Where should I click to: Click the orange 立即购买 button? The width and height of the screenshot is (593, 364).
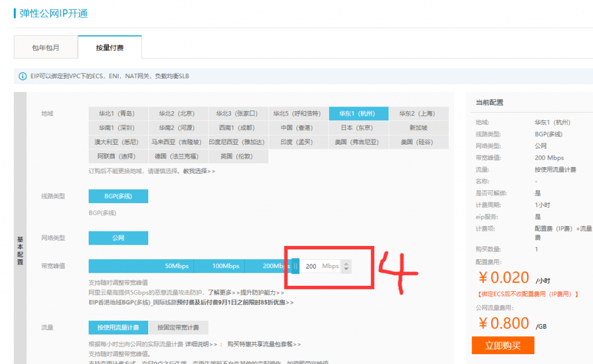tap(503, 345)
